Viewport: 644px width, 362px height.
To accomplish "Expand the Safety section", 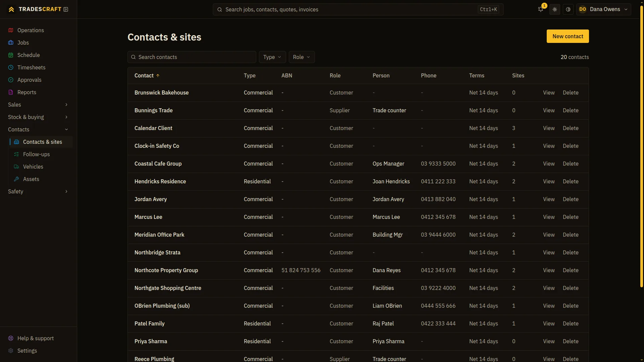I will (x=38, y=191).
